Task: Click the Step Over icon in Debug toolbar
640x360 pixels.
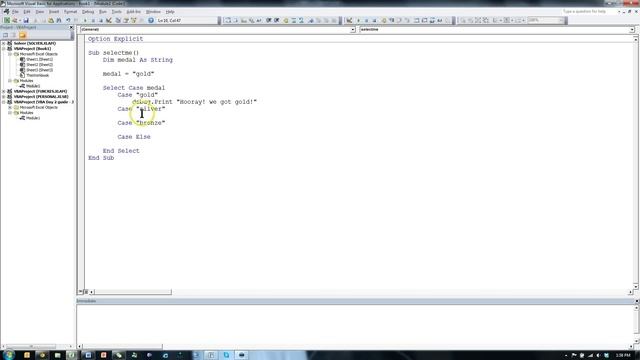Action: (400, 20)
